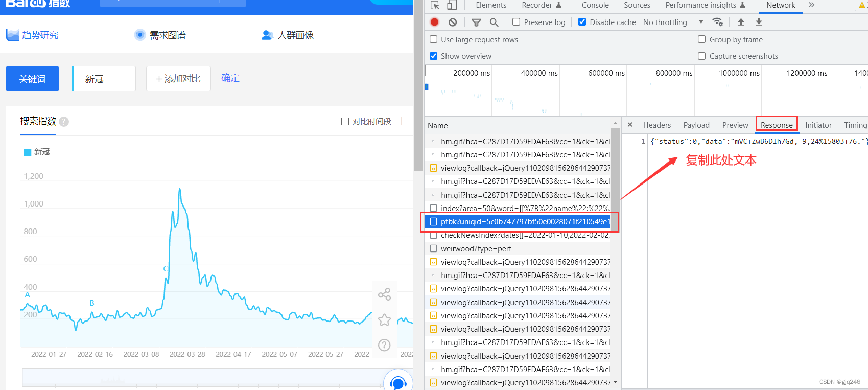The width and height of the screenshot is (868, 390).
Task: Click the inspect element picker icon
Action: pos(435,5)
